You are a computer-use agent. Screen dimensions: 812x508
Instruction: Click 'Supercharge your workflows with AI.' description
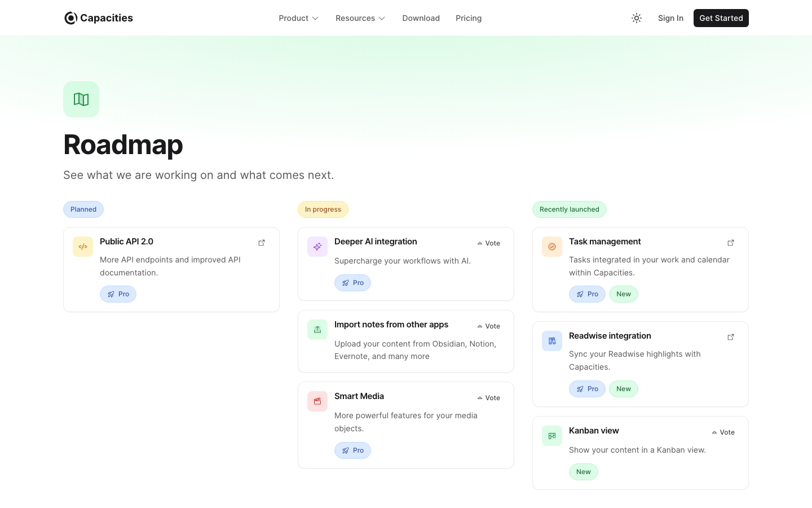click(403, 261)
